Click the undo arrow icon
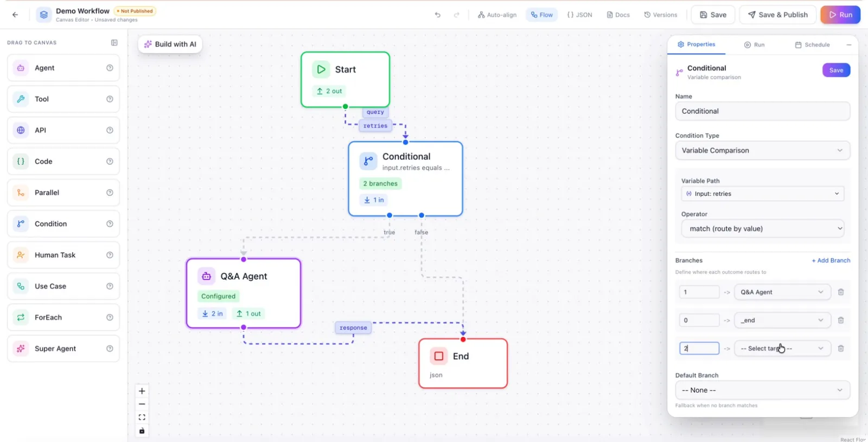 438,15
